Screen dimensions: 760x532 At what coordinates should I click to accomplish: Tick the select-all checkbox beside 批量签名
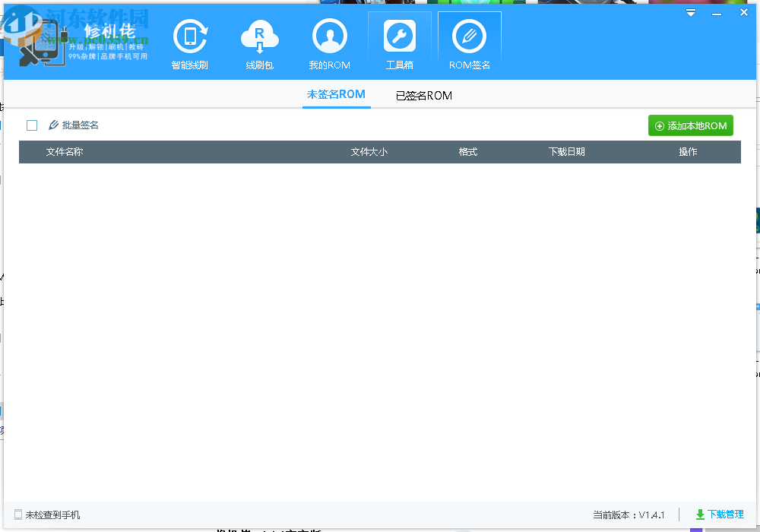32,125
